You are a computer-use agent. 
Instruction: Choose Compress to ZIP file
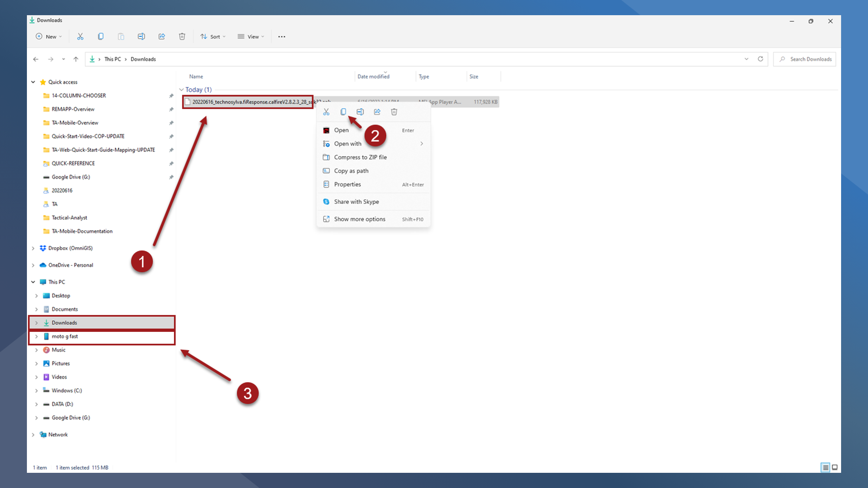click(360, 157)
